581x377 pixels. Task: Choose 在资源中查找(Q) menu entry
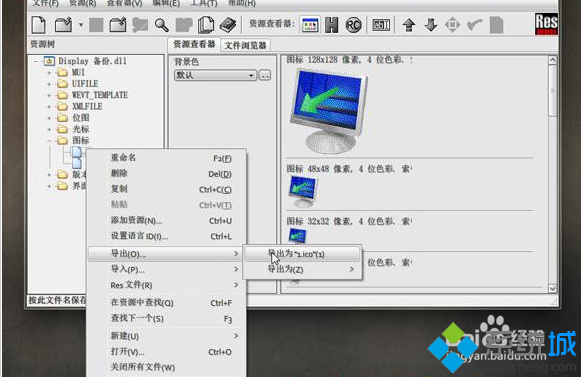point(167,302)
